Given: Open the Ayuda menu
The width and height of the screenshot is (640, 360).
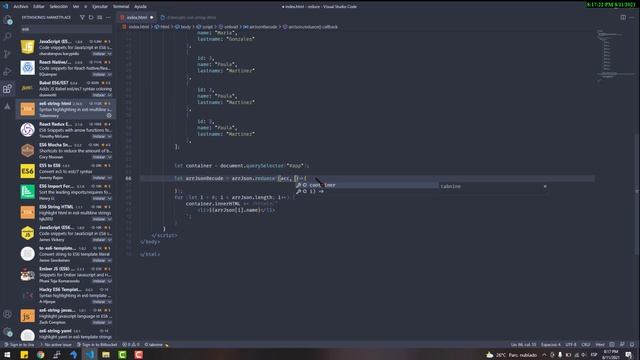Looking at the screenshot, I should tap(140, 7).
